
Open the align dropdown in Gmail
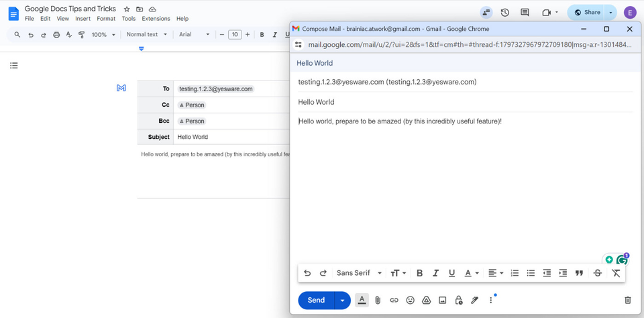pyautogui.click(x=496, y=273)
